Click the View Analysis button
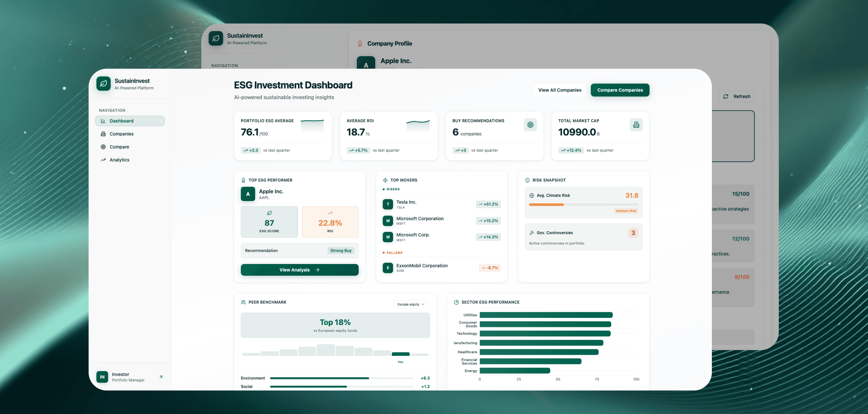 [299, 270]
